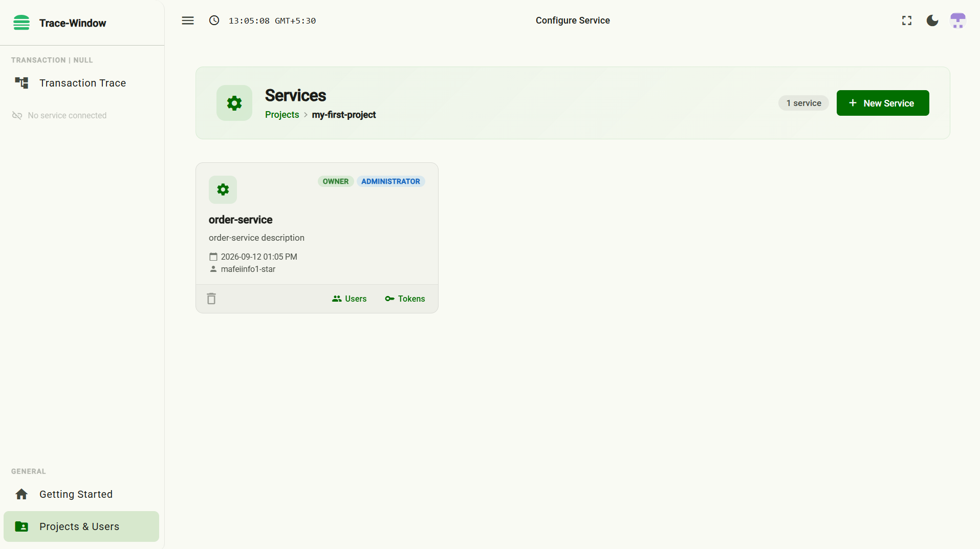Open Users for order-service
Viewport: 980px width, 549px height.
click(x=350, y=299)
